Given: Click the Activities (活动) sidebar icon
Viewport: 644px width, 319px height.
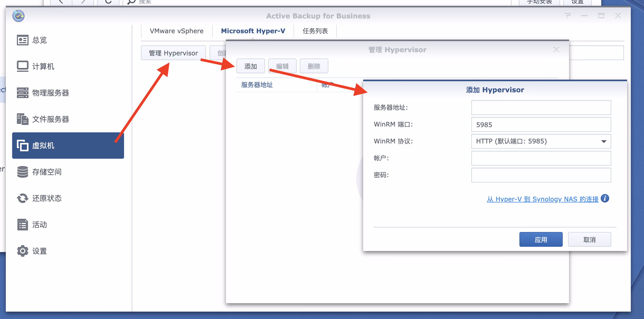Looking at the screenshot, I should (x=22, y=225).
